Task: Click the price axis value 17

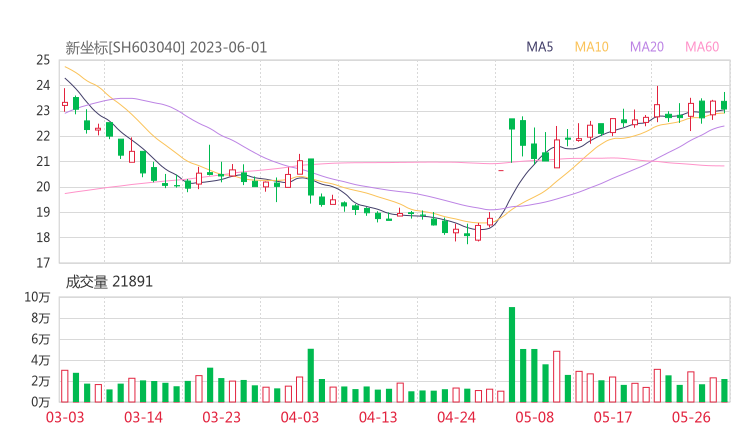Action: tap(43, 262)
